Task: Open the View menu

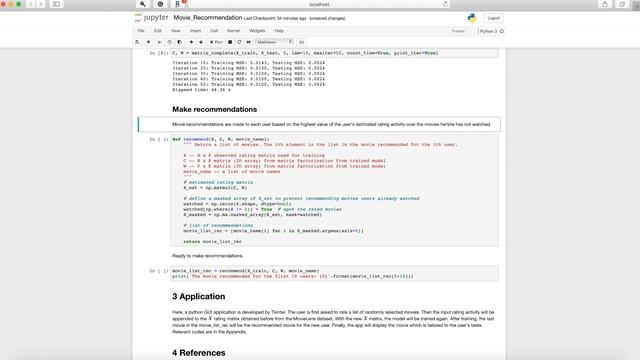Action: click(176, 31)
